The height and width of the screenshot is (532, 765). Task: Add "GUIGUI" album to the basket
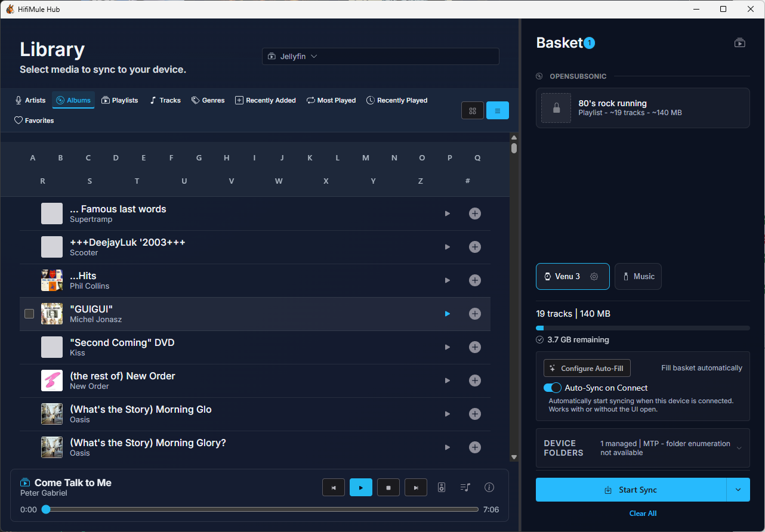475,314
